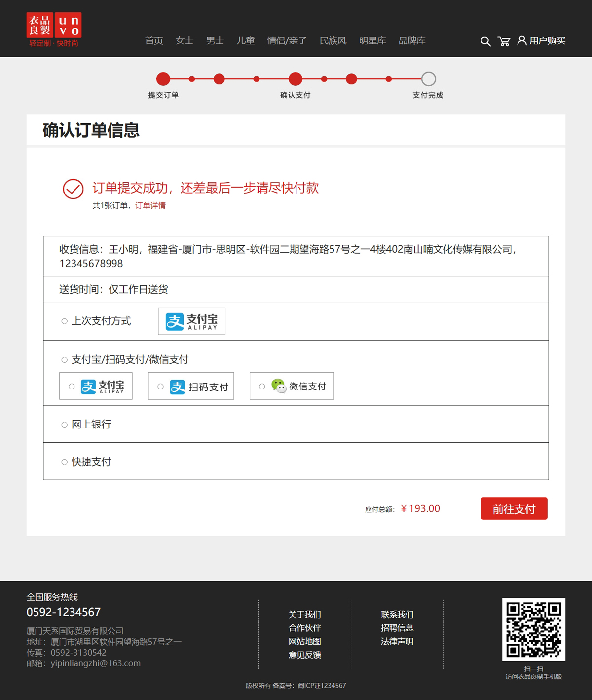Open 网站地图 in the footer
This screenshot has width=592, height=700.
[x=305, y=641]
